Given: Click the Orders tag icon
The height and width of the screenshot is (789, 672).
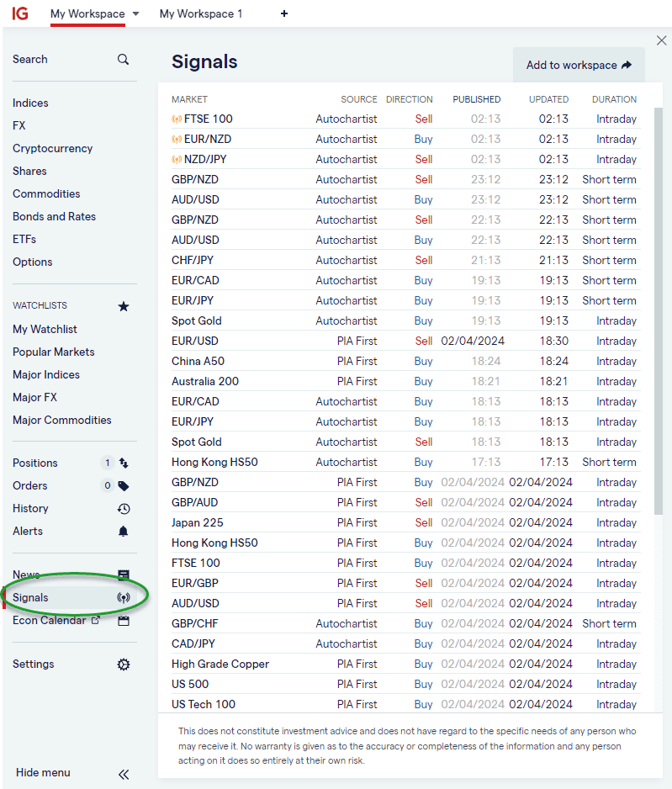Looking at the screenshot, I should [124, 485].
